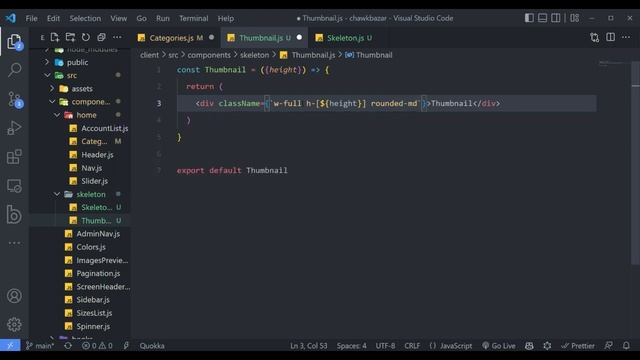Viewport: 640px width, 360px height.
Task: Open notifications bell
Action: click(626, 346)
